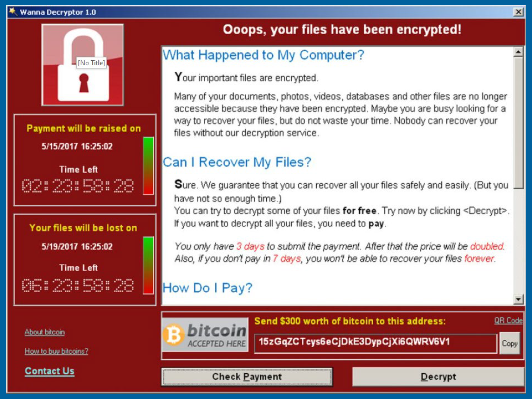Open the QR Code link
The height and width of the screenshot is (399, 532).
coord(508,321)
